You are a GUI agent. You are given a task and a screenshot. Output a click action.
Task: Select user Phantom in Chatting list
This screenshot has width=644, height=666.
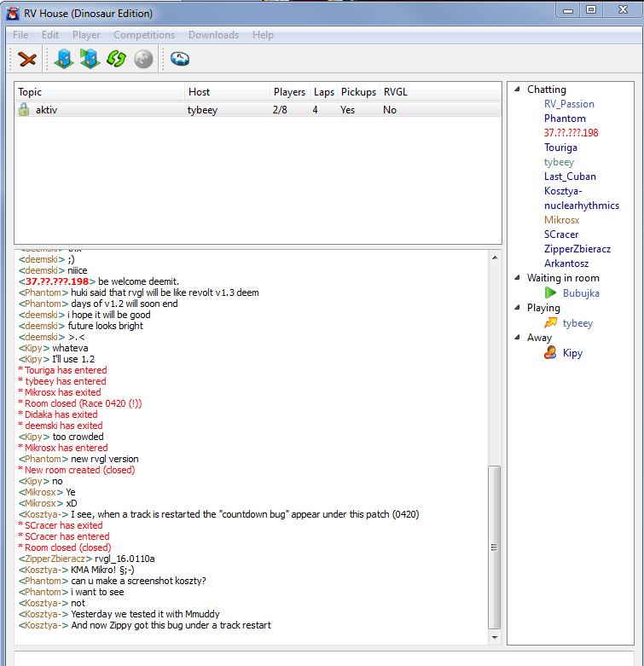[565, 119]
